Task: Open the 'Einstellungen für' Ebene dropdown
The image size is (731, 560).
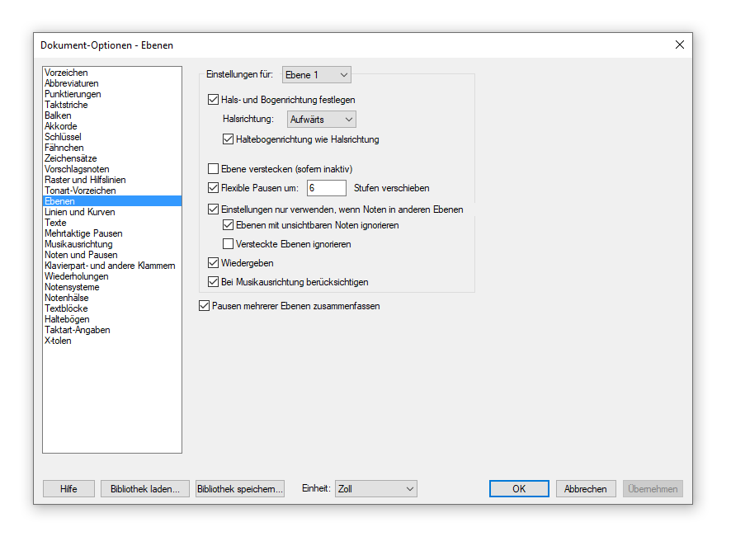Action: coord(317,75)
